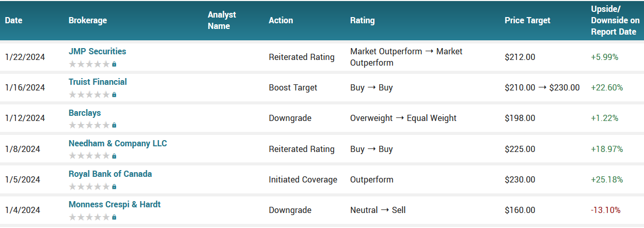This screenshot has height=228, width=644.
Task: Click lock icon under Royal Bank of Canada
Action: click(x=114, y=186)
